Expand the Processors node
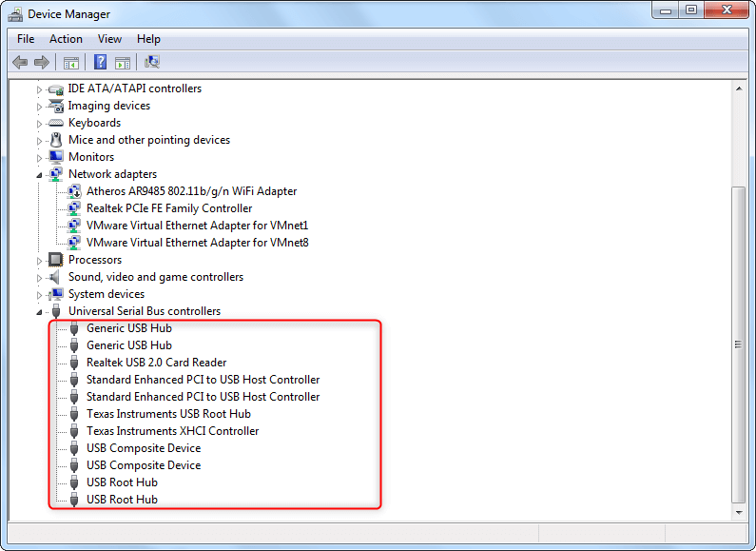The image size is (756, 551). click(39, 261)
